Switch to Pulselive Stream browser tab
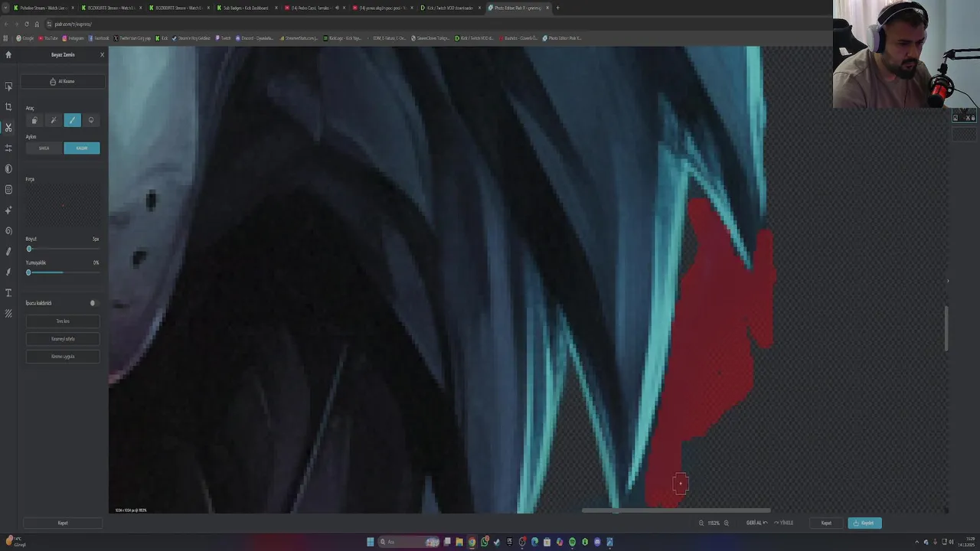This screenshot has height=551, width=980. click(43, 8)
